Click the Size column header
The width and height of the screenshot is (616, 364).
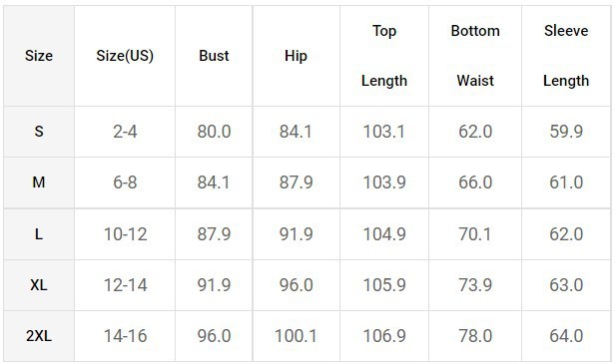pyautogui.click(x=39, y=56)
